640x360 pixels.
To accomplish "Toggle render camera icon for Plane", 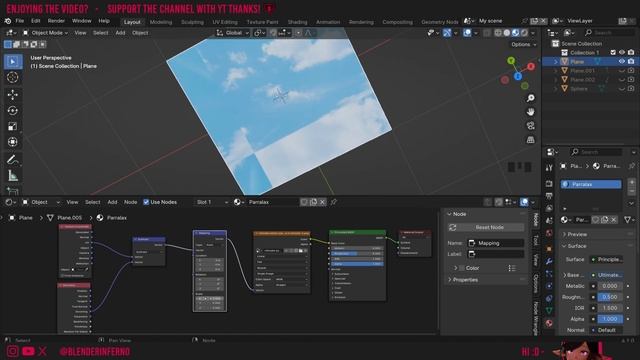I will [631, 61].
